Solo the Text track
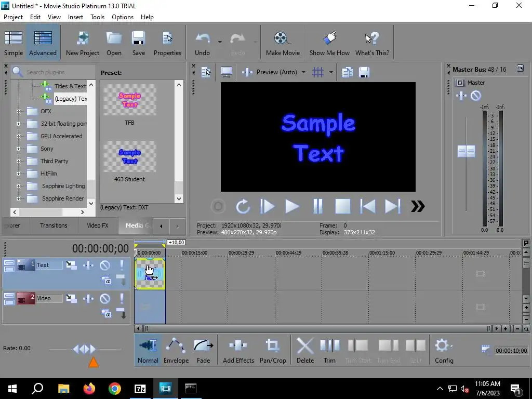Viewport: 532px width, 399px height. point(122,265)
